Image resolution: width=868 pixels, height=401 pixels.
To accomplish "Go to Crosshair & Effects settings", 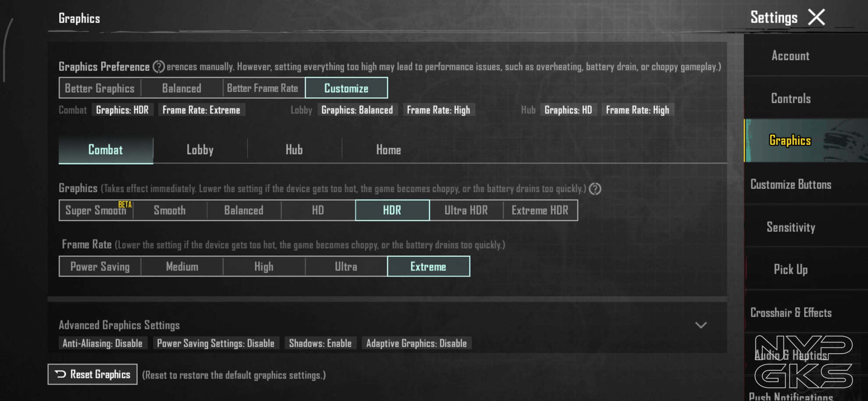I will (791, 312).
